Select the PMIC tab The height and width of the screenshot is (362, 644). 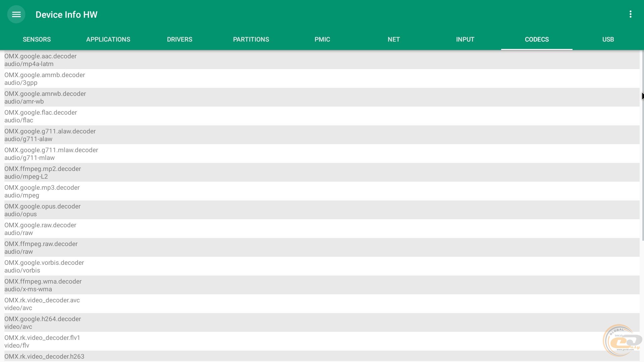[322, 40]
